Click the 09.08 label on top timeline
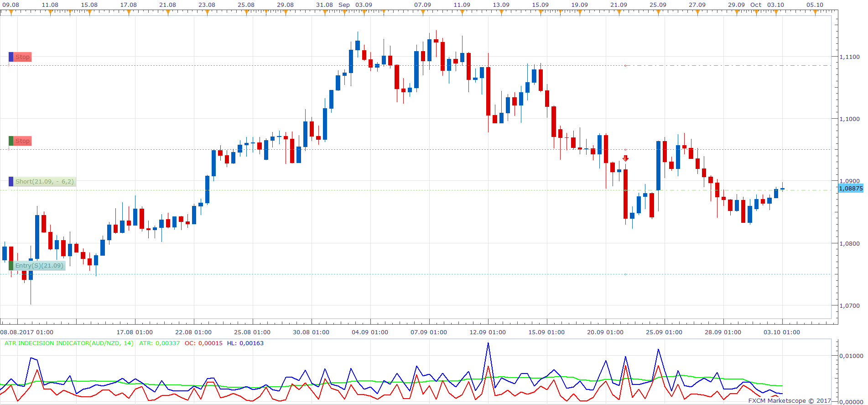 [11, 5]
